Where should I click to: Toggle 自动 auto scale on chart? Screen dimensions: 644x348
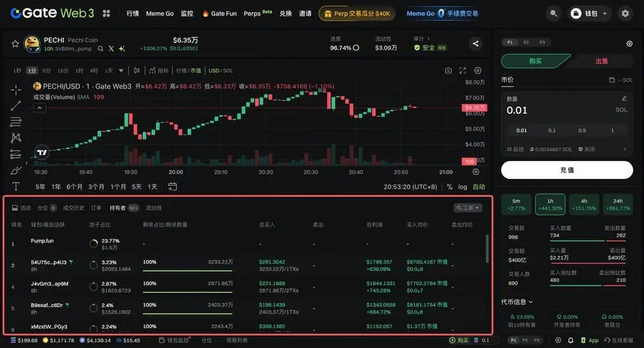pyautogui.click(x=479, y=187)
